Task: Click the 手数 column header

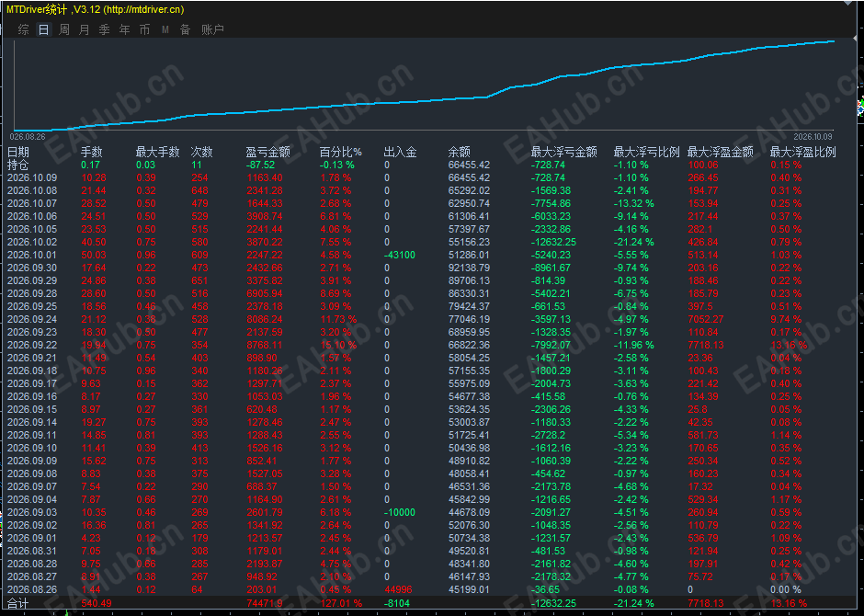Action: click(x=92, y=152)
